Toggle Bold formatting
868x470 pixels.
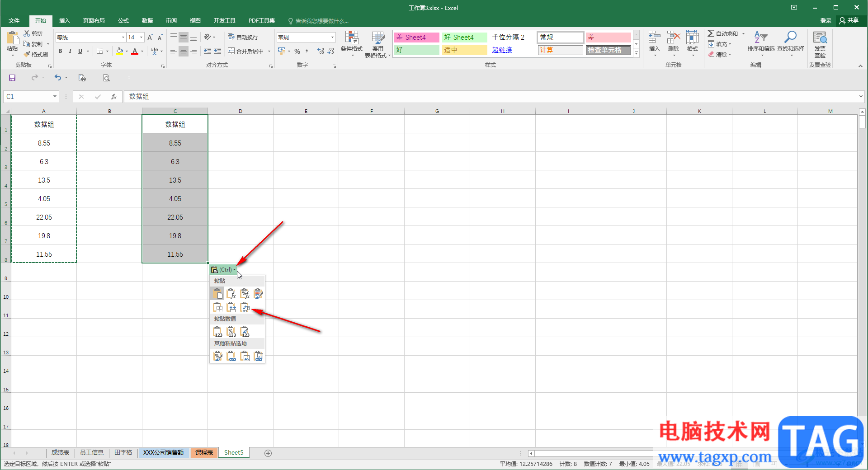pos(60,51)
